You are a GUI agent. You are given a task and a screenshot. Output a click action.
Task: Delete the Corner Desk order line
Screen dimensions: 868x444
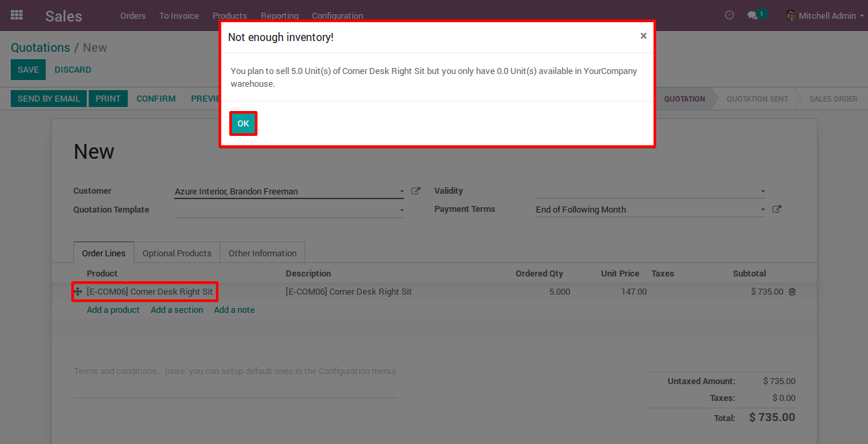pyautogui.click(x=792, y=291)
